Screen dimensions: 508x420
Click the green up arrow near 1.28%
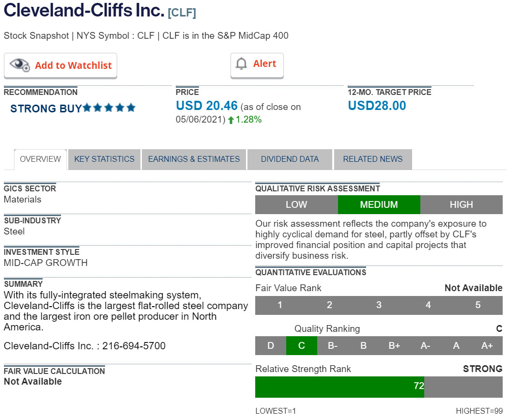click(231, 120)
